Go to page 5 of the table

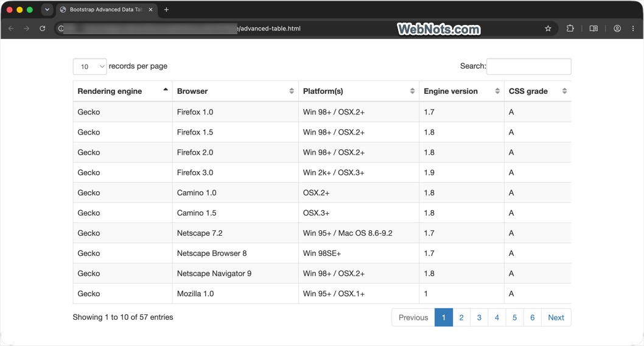pos(514,317)
